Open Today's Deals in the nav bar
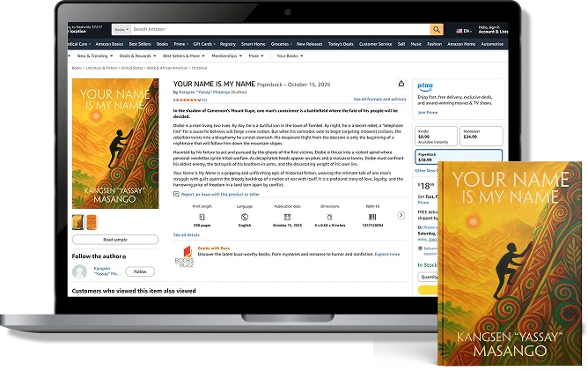The image size is (588, 371). tap(341, 44)
